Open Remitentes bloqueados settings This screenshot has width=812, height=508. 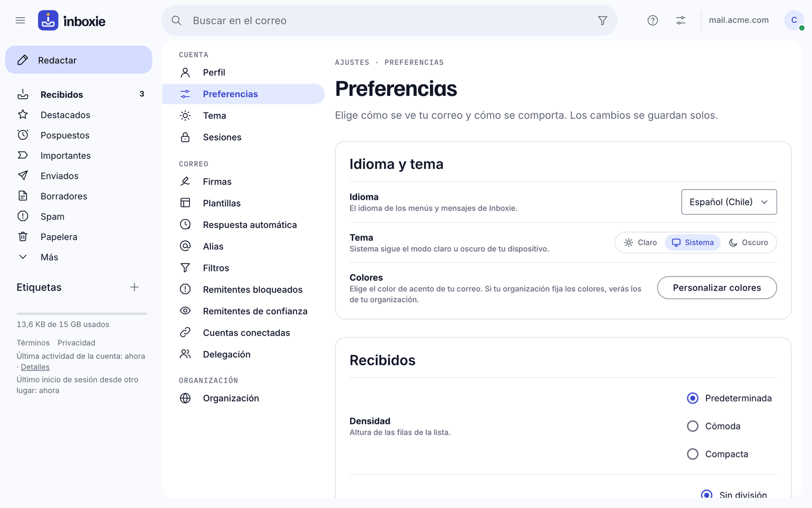pos(244,290)
